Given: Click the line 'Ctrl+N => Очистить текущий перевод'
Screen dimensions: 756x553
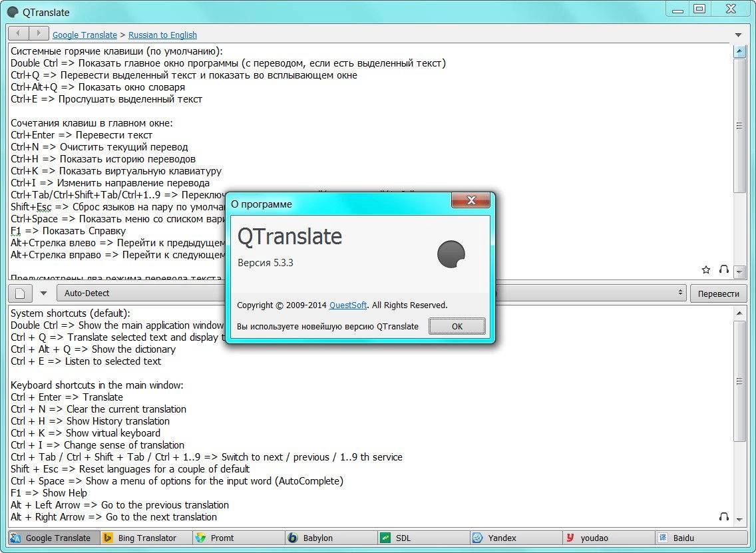Looking at the screenshot, I should (x=99, y=147).
